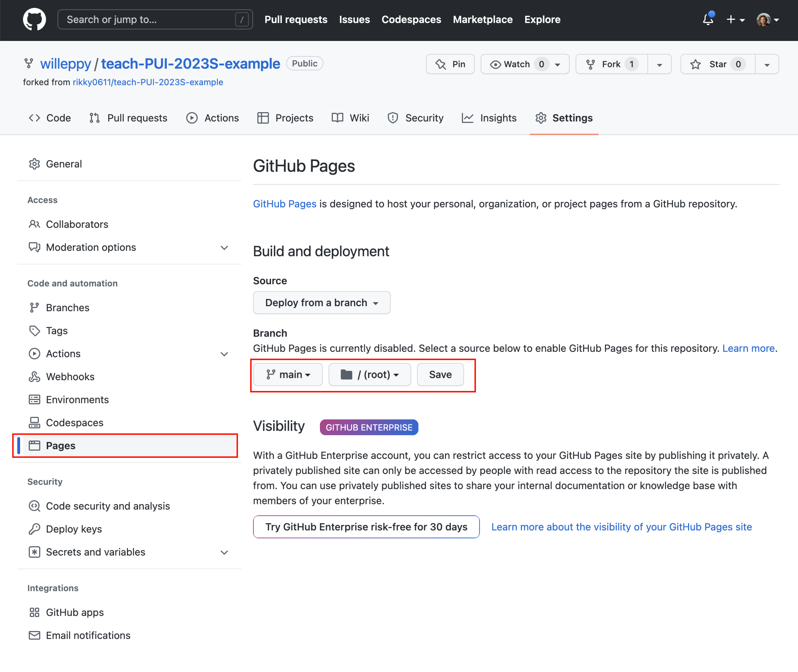Expand the Deploy from a branch dropdown
This screenshot has height=672, width=798.
pyautogui.click(x=322, y=303)
